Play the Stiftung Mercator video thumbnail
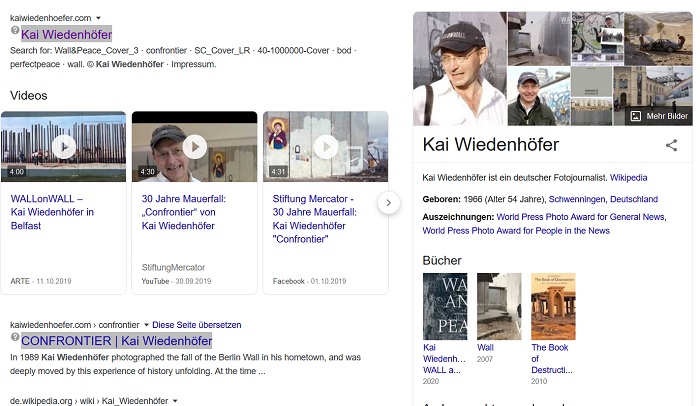Screen dimensions: 700x406 325,147
